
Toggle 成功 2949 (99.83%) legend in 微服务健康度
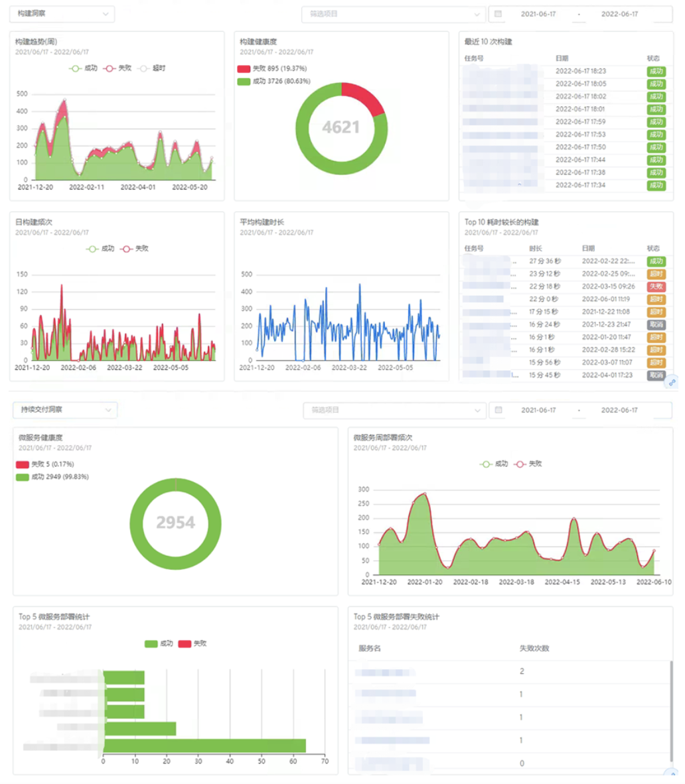[52, 477]
